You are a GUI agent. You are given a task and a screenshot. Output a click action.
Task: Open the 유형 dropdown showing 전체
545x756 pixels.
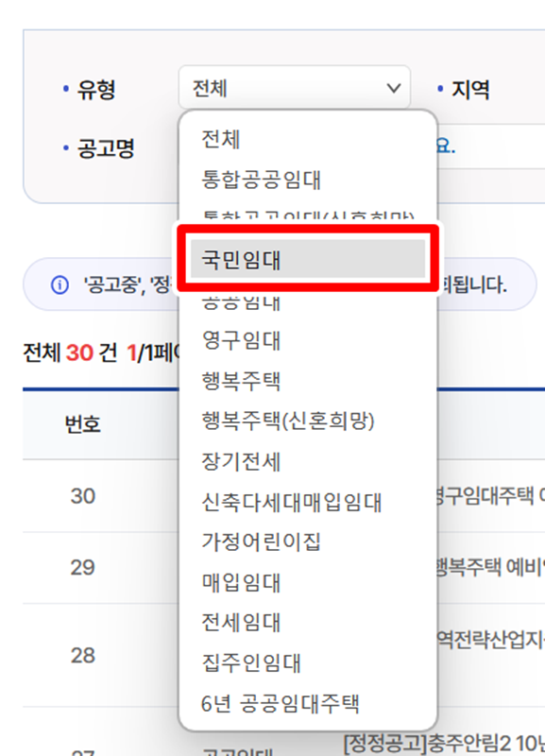click(294, 88)
